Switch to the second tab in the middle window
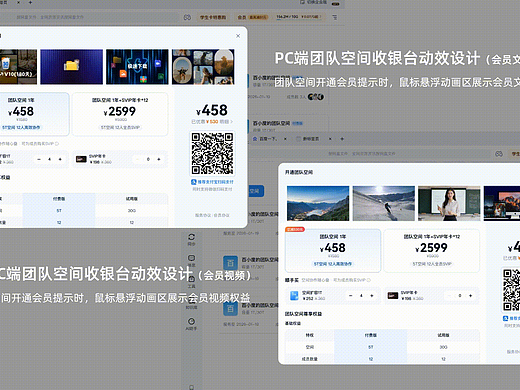 click(308, 139)
